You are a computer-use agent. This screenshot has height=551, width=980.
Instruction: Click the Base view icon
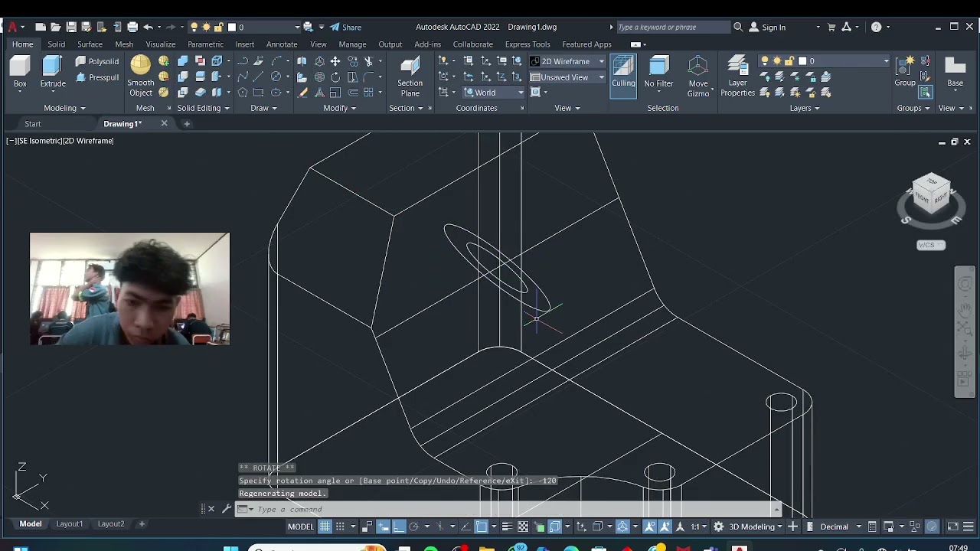pos(955,72)
